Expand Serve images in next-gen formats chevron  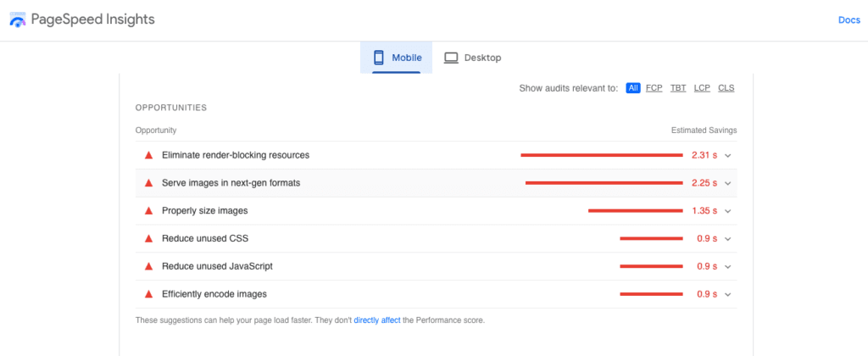727,184
